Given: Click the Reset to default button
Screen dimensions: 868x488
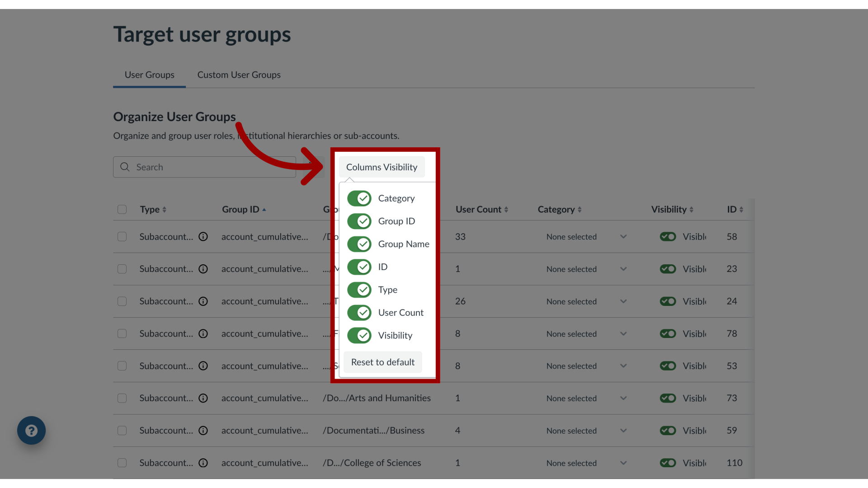Looking at the screenshot, I should click(x=383, y=361).
